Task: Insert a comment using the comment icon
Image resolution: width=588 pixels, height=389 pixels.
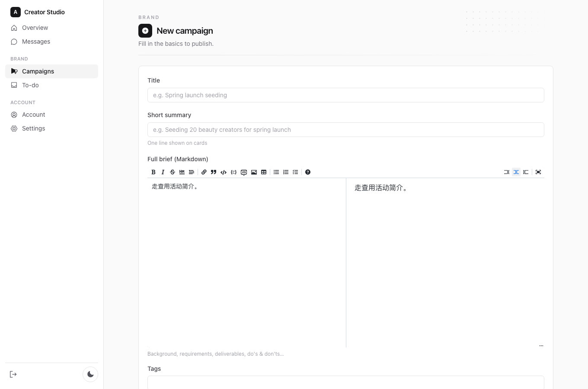Action: pos(244,172)
